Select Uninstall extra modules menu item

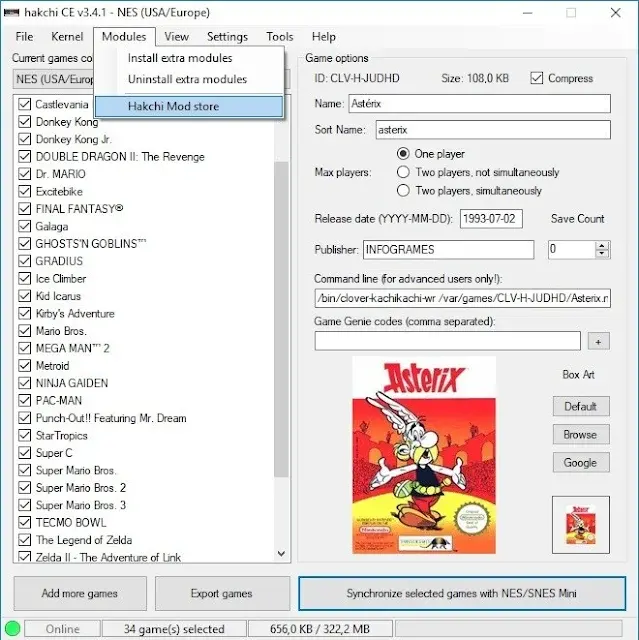coord(187,79)
